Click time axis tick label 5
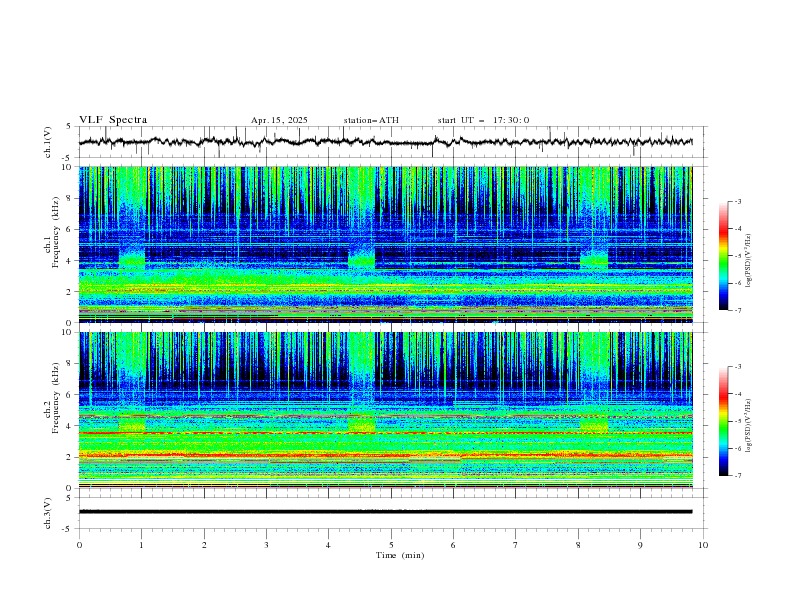The height and width of the screenshot is (612, 792). point(391,545)
